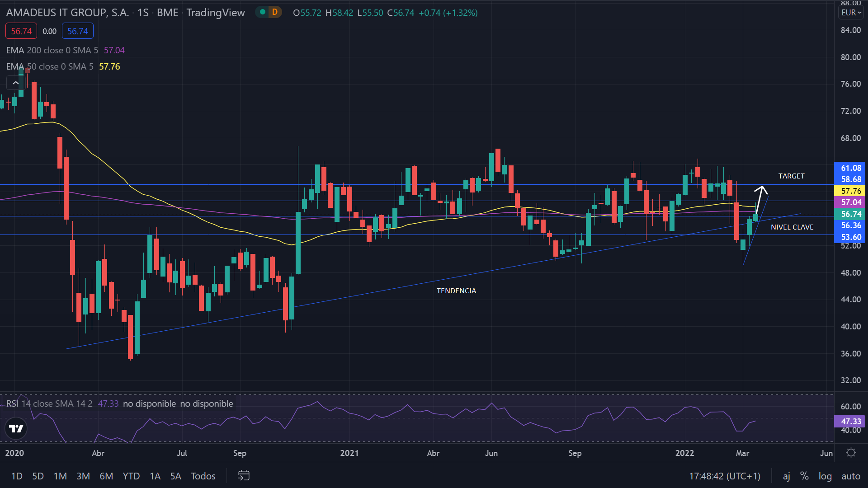
Task: Toggle auto scale mode
Action: pyautogui.click(x=850, y=476)
